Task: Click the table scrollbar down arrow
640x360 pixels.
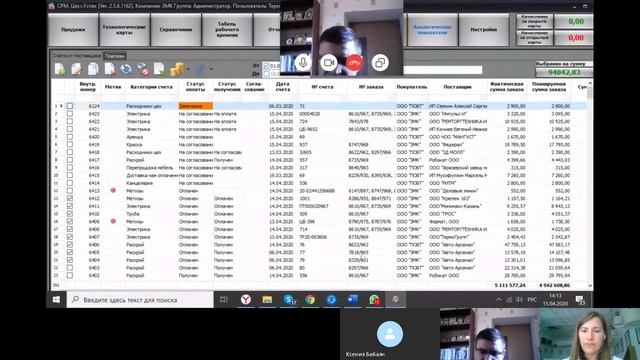Action: [x=590, y=285]
